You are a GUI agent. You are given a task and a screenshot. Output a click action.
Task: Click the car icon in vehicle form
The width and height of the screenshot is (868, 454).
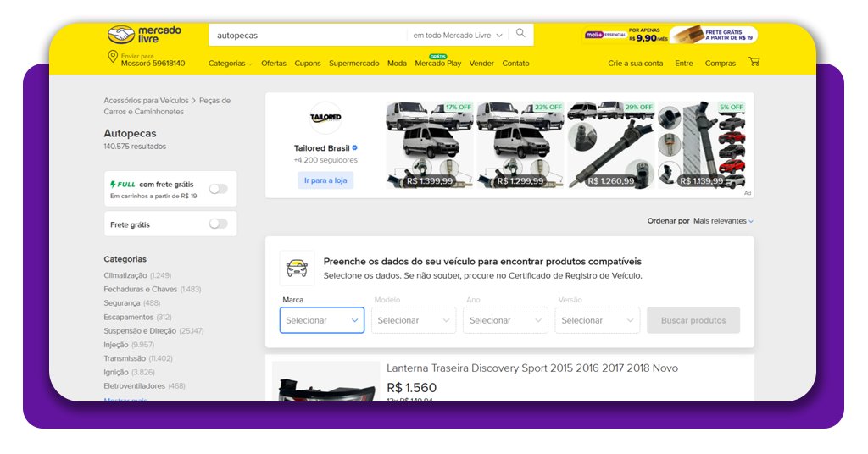point(297,269)
